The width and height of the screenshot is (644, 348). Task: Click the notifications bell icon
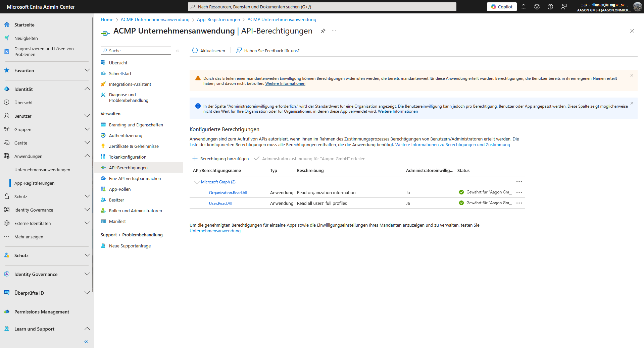click(524, 7)
